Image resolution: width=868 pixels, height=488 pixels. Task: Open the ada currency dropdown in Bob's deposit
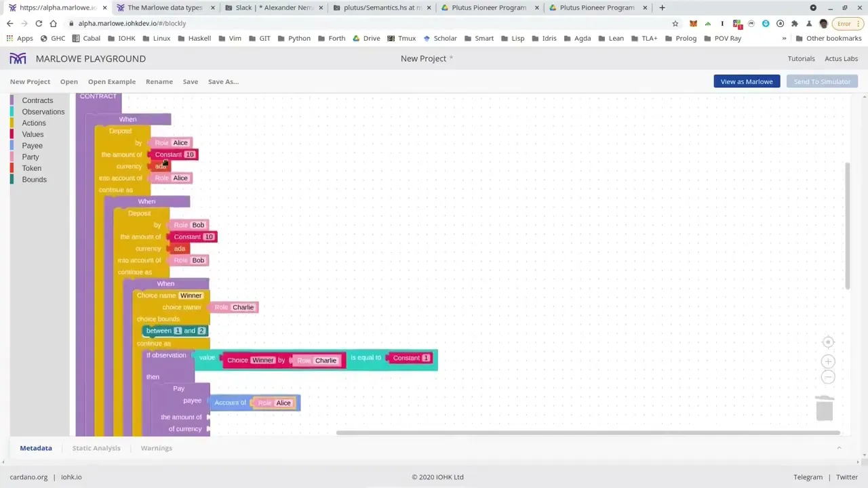pyautogui.click(x=180, y=249)
